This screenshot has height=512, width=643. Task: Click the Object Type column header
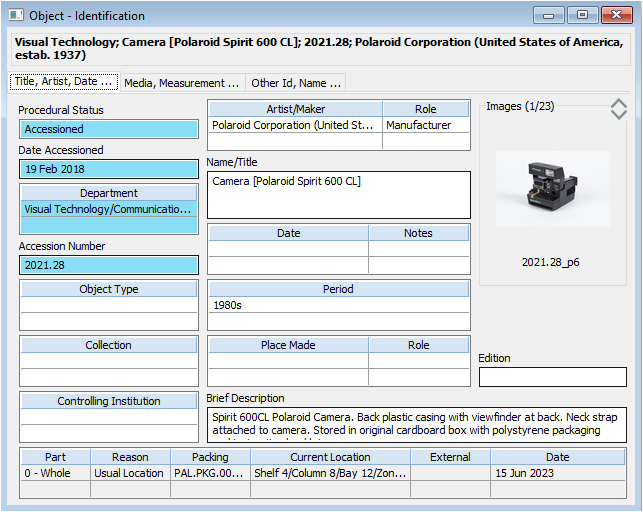109,289
